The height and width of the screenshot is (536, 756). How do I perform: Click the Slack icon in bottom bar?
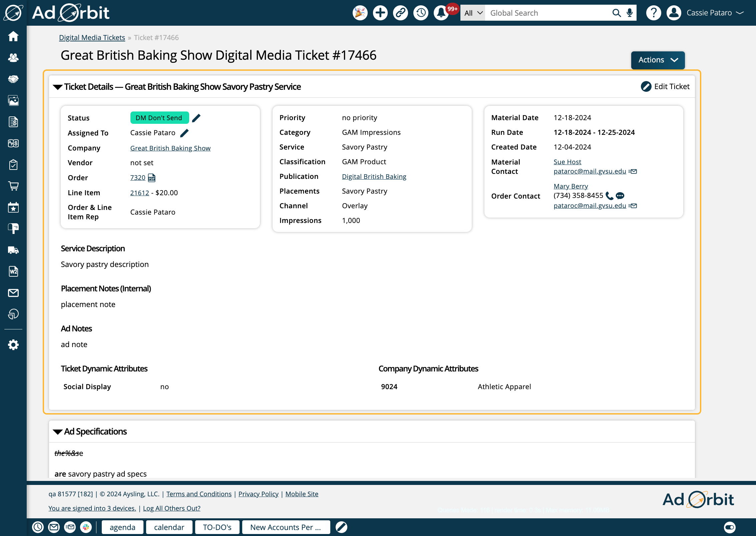pyautogui.click(x=86, y=527)
